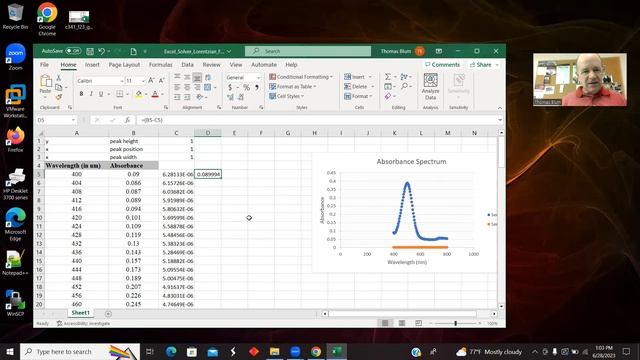The image size is (640, 360).
Task: Click the AutoSum sigma icon
Action: coord(388,77)
